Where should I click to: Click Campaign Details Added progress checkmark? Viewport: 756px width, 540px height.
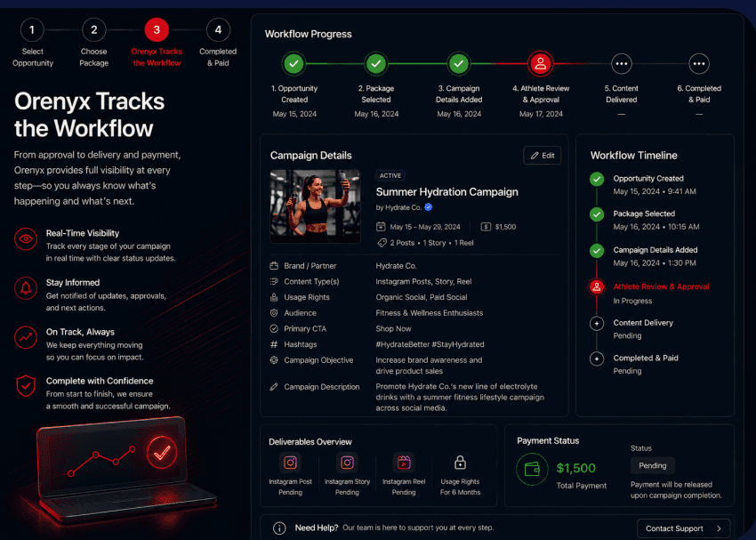tap(459, 64)
